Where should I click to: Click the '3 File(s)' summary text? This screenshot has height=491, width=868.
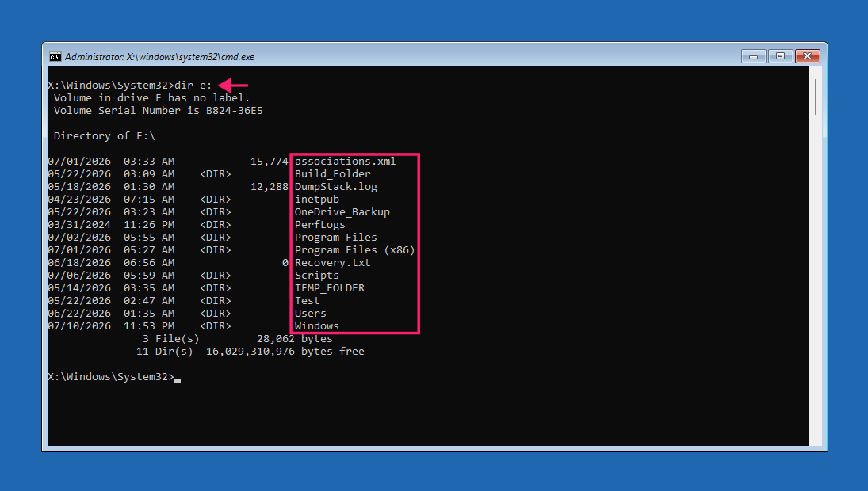click(x=170, y=339)
